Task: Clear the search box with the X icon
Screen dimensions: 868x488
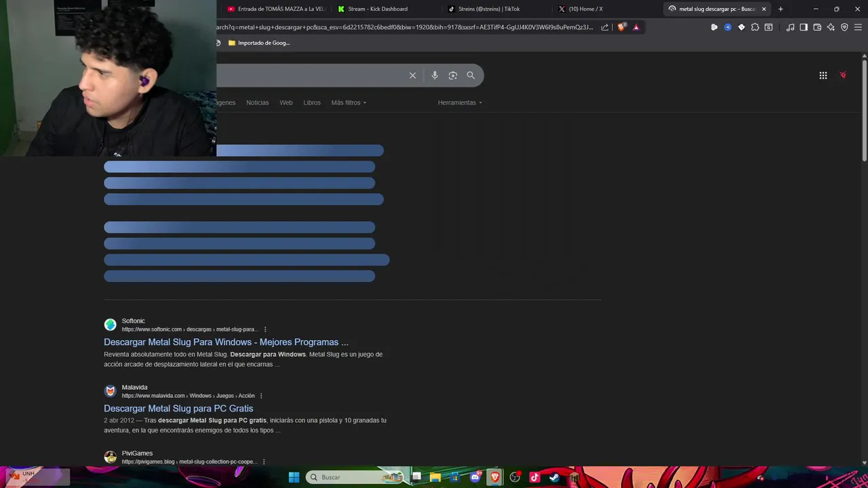Action: pos(412,75)
